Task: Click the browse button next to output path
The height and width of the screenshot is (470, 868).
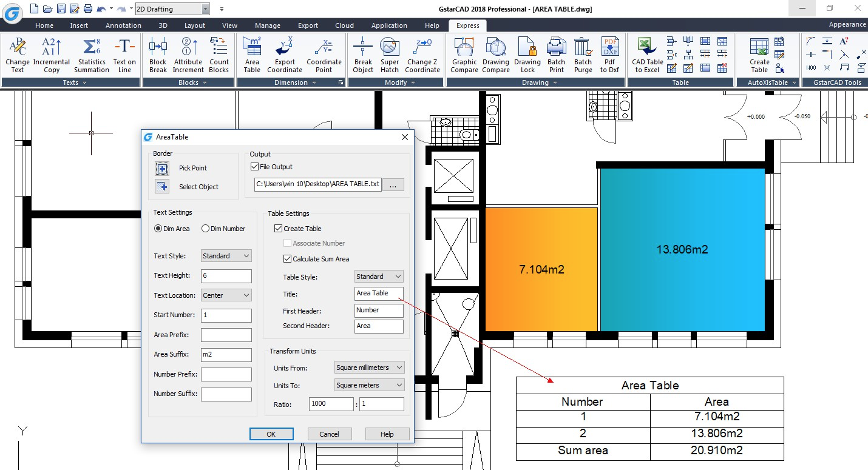Action: click(x=393, y=186)
